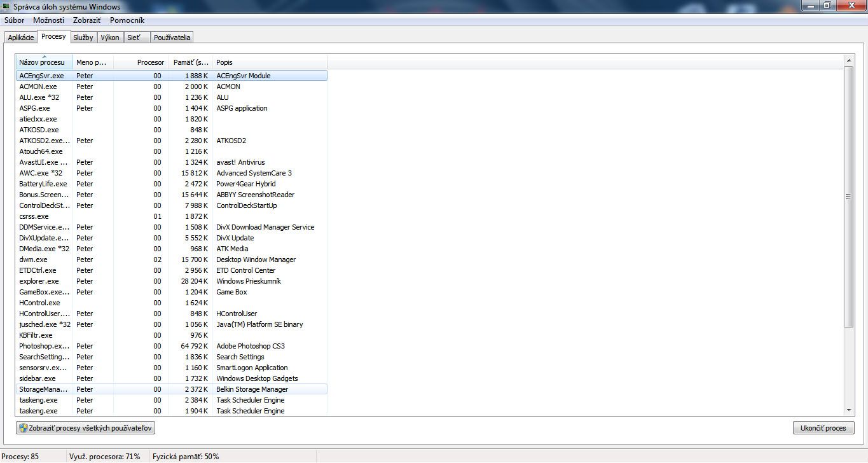Screen dimensions: 868x463
Task: Select the DMedia.exe *32 process
Action: [x=172, y=249]
